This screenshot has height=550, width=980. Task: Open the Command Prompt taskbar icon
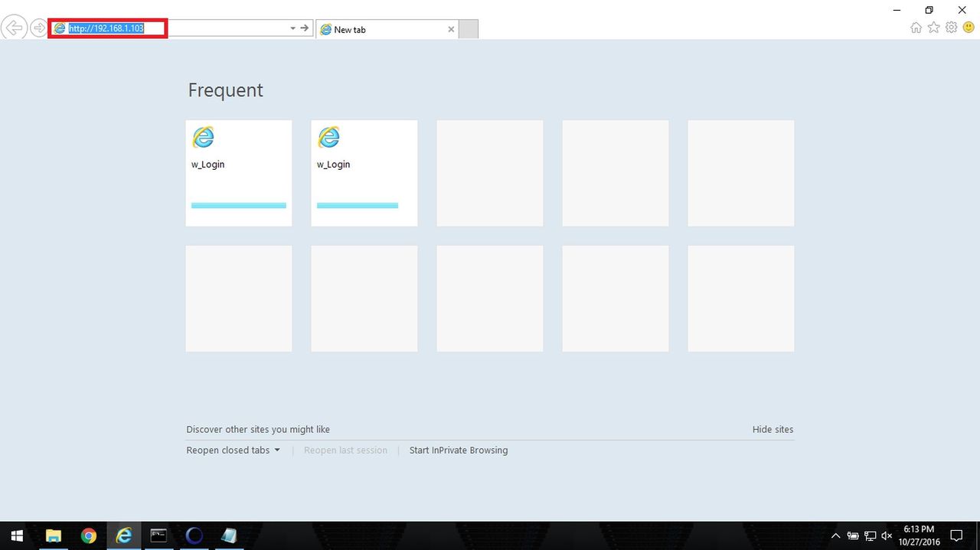[158, 535]
